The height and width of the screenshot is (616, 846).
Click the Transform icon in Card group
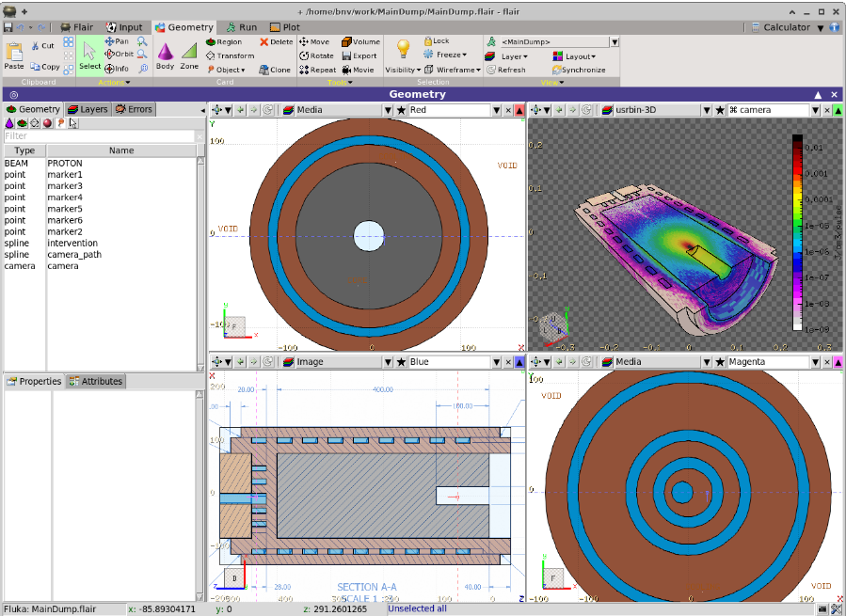[x=211, y=55]
